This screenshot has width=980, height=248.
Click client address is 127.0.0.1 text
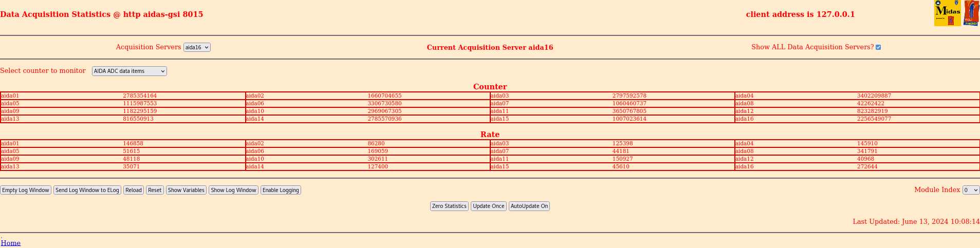pyautogui.click(x=801, y=14)
